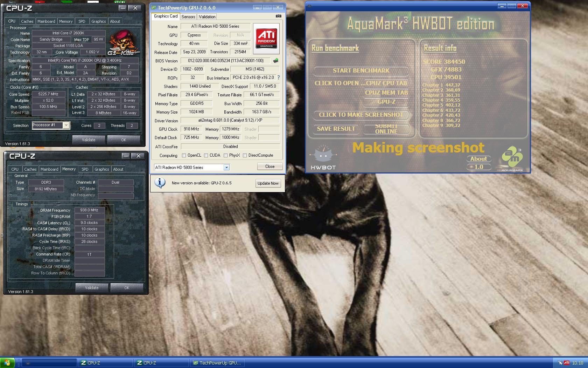Click the 1.0 version button in AquaMark
Screen dimensions: 588x368
(x=478, y=167)
